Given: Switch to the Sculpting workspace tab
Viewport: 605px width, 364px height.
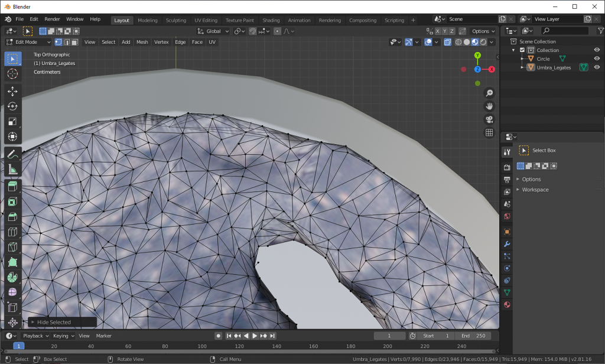Looking at the screenshot, I should [175, 19].
